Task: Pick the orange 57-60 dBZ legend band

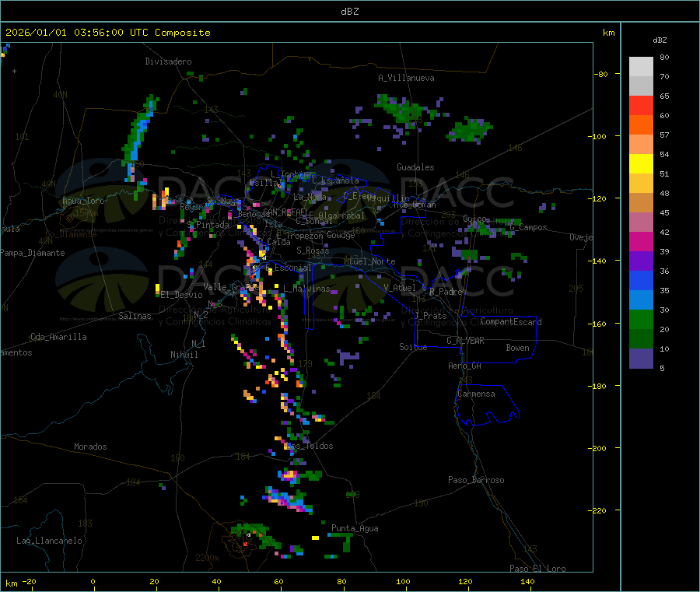Action: pyautogui.click(x=641, y=125)
